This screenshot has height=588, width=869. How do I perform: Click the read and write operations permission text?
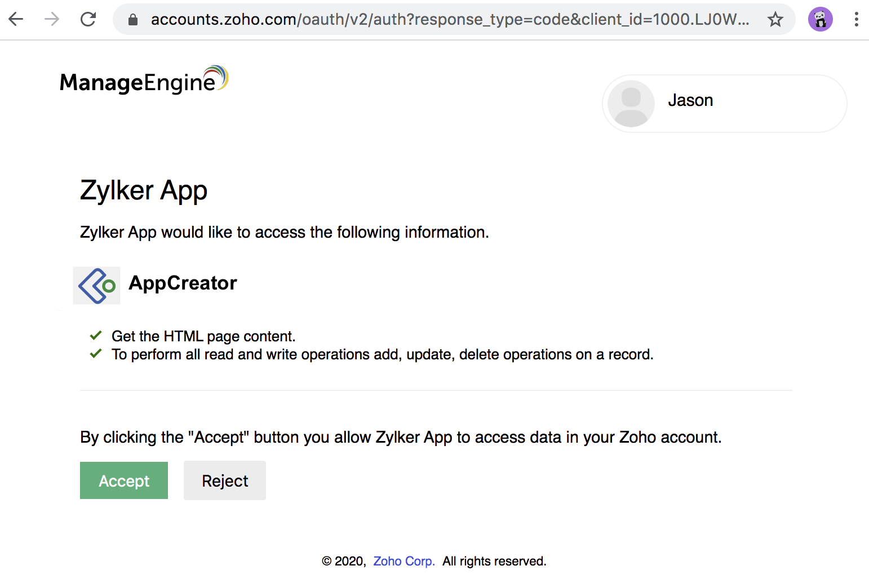383,354
